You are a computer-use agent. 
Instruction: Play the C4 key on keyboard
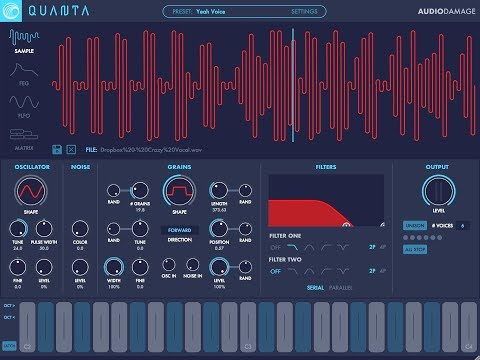tap(468, 327)
